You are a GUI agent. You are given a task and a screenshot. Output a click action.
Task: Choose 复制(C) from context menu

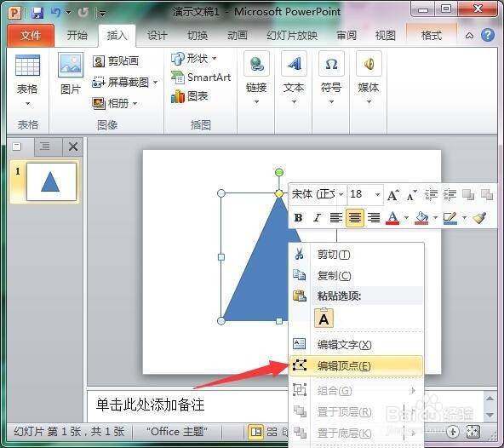coord(356,275)
